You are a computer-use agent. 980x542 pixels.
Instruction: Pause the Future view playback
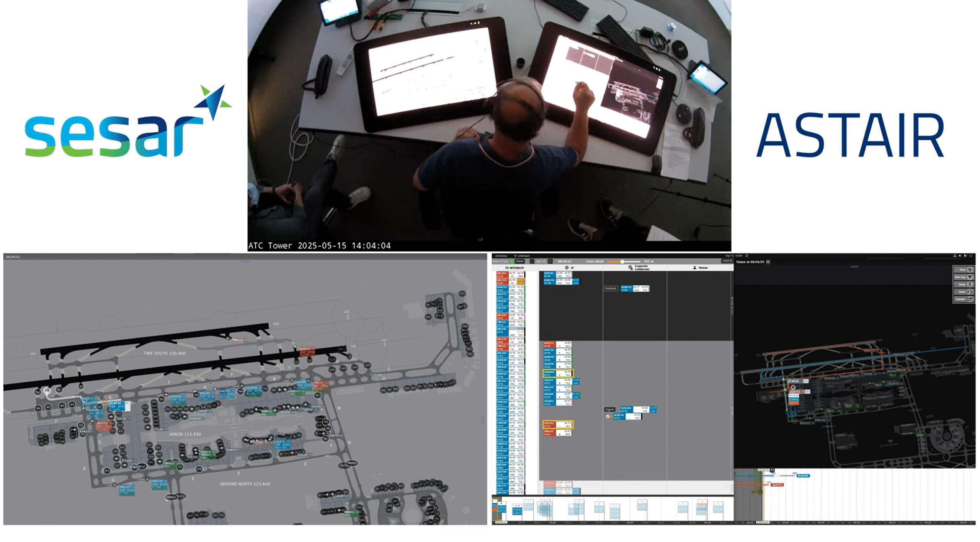click(x=768, y=262)
